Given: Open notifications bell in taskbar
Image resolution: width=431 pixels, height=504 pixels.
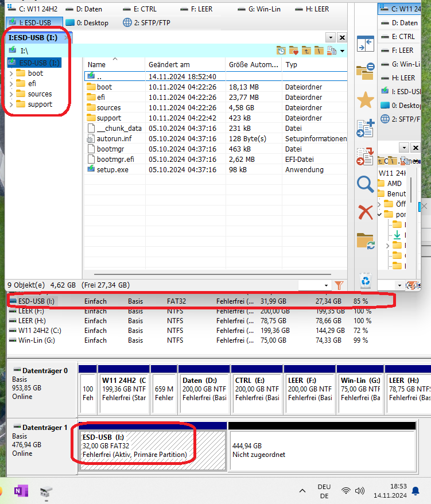Looking at the screenshot, I should pos(416,491).
